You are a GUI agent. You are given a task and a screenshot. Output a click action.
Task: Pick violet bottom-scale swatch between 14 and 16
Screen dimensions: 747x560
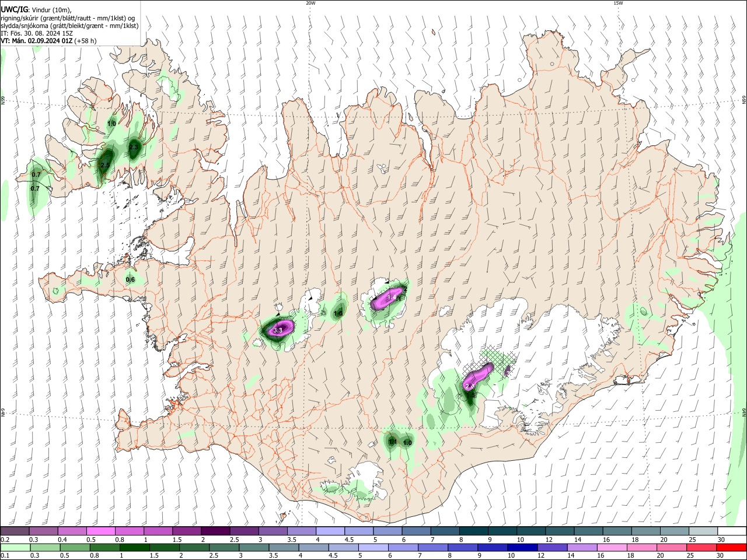(x=582, y=548)
